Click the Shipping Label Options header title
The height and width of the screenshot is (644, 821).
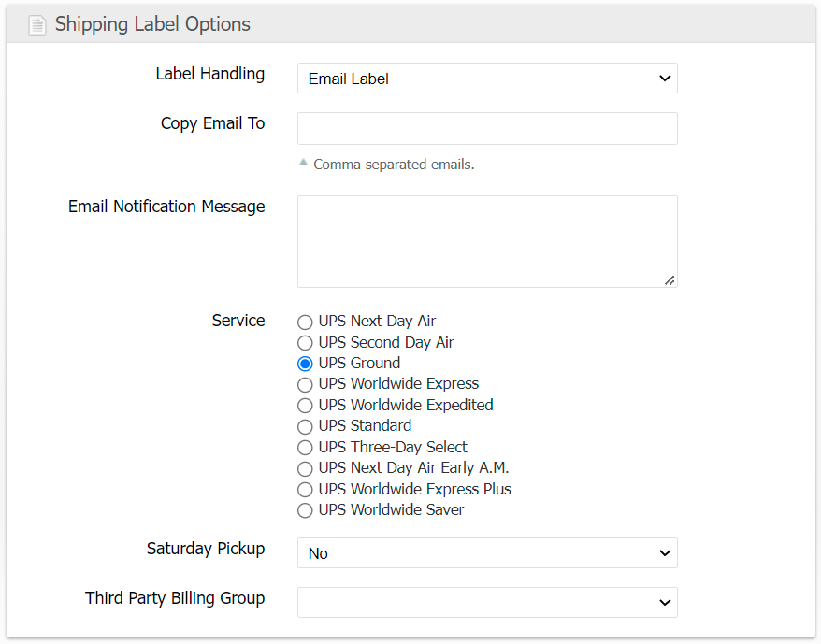click(152, 24)
